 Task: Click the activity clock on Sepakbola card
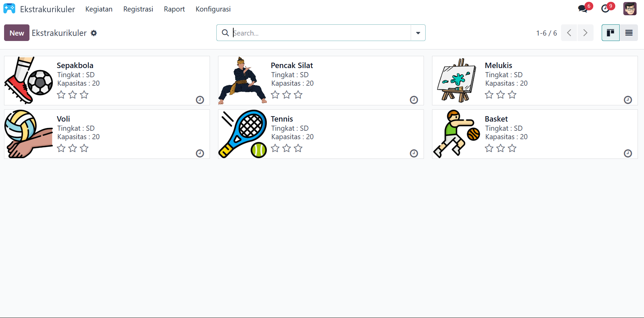pos(200,100)
